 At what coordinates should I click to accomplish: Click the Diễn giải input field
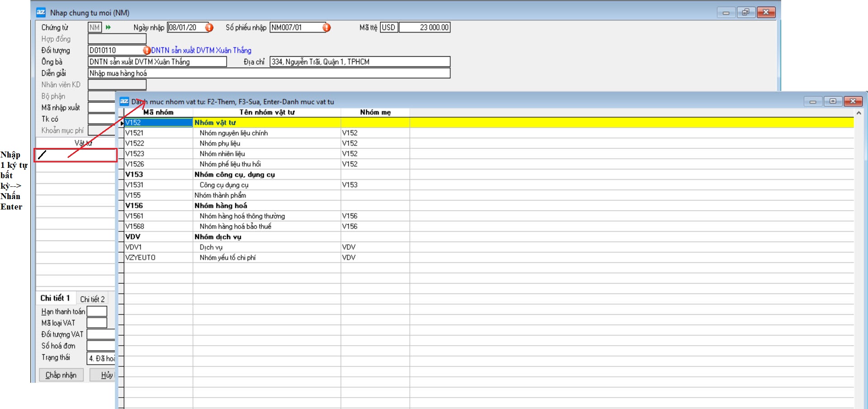click(x=269, y=73)
